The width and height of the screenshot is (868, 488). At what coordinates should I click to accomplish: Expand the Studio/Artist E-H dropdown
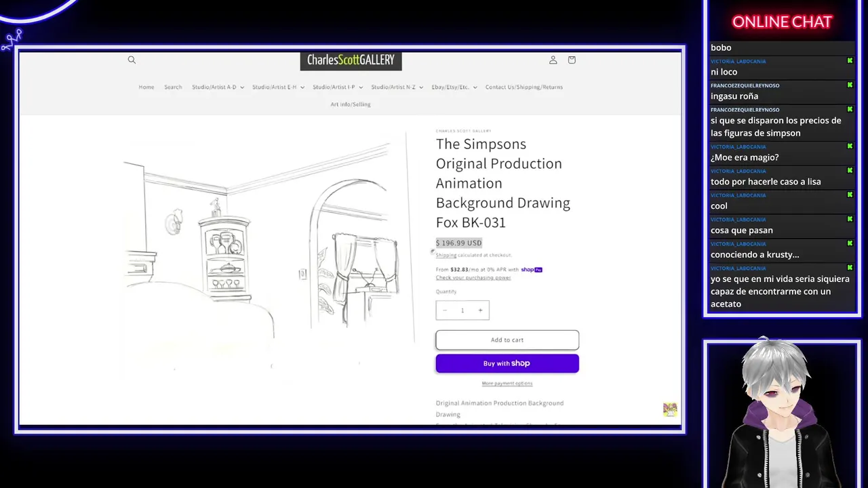(278, 87)
